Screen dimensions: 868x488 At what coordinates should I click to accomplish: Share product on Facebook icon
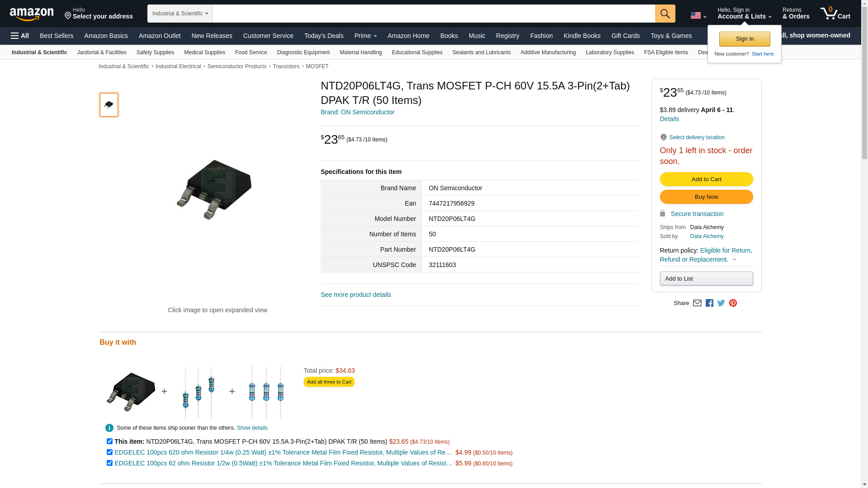[x=709, y=303]
